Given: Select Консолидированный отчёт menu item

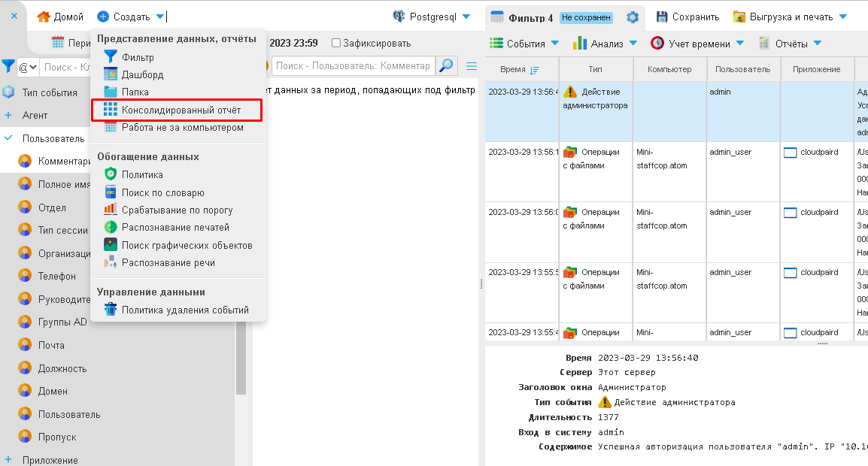Looking at the screenshot, I should coord(181,110).
